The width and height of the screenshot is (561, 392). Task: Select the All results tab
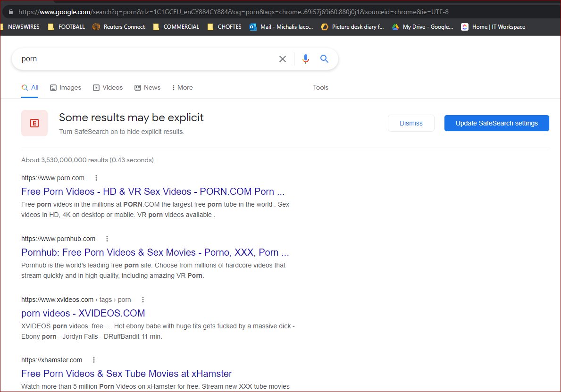[30, 88]
